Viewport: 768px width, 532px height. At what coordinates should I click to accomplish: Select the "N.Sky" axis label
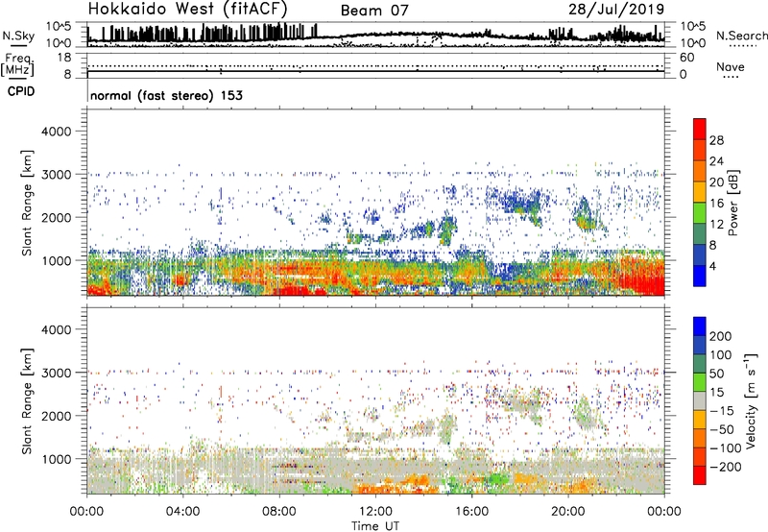pyautogui.click(x=18, y=36)
